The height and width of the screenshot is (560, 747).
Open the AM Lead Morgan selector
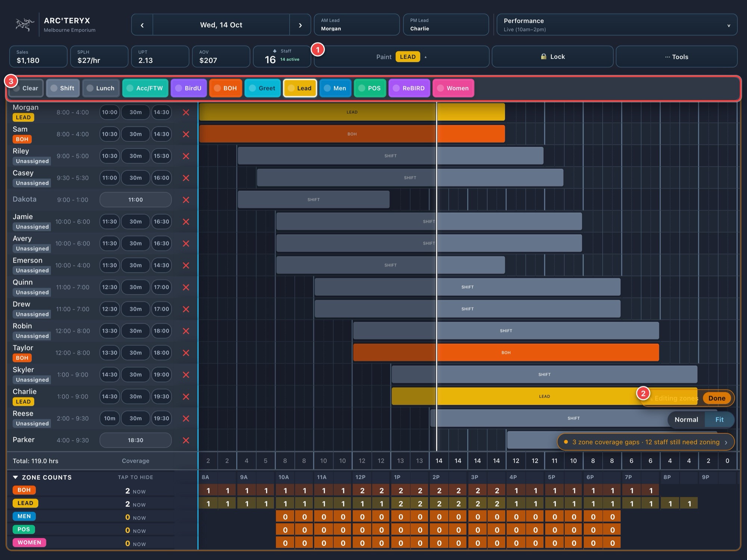357,25
